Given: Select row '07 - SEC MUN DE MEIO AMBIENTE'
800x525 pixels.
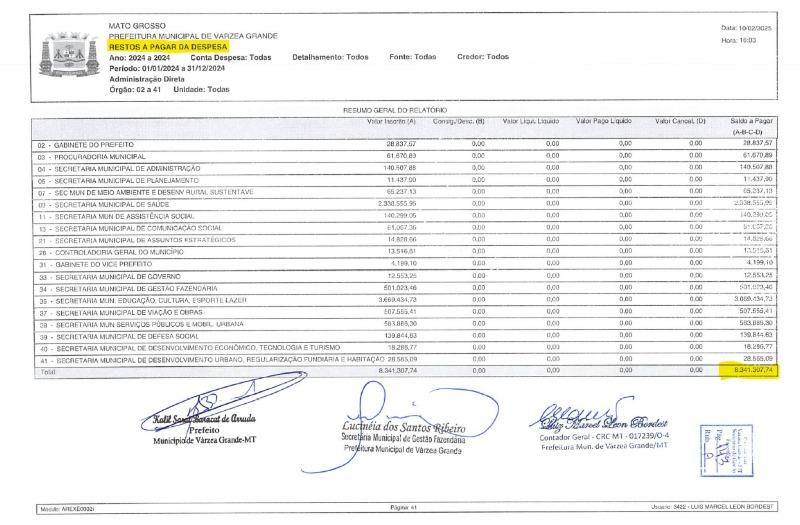Looking at the screenshot, I should click(x=405, y=192).
